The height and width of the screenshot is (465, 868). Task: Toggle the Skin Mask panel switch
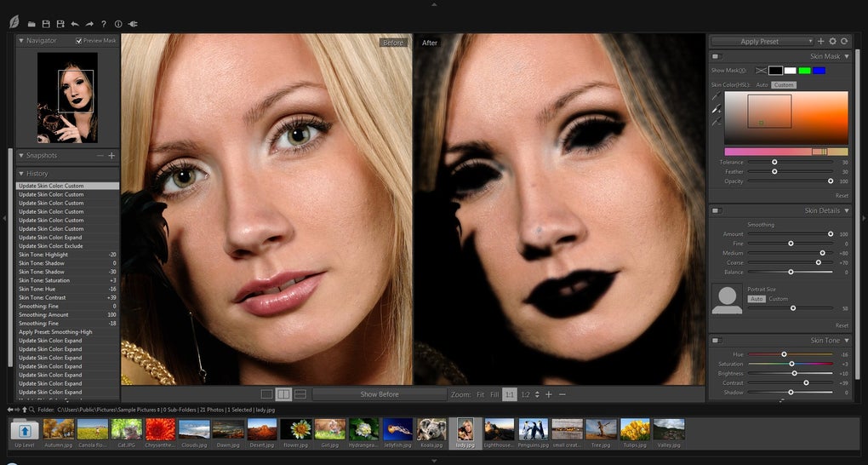[x=717, y=56]
